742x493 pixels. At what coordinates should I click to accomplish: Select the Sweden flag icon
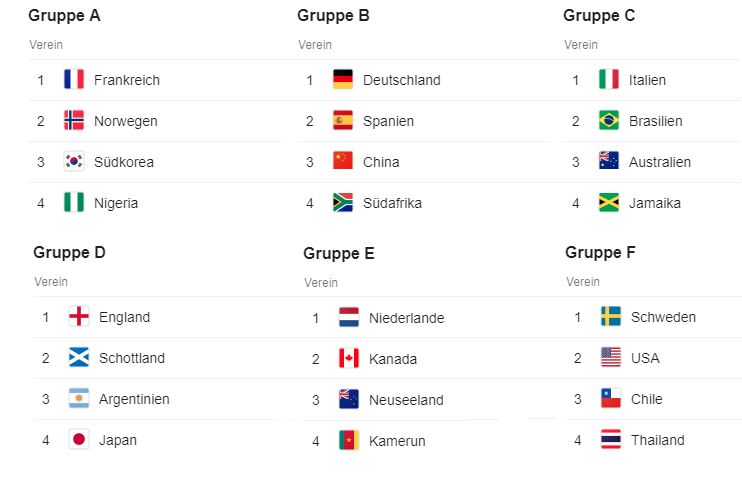[610, 317]
